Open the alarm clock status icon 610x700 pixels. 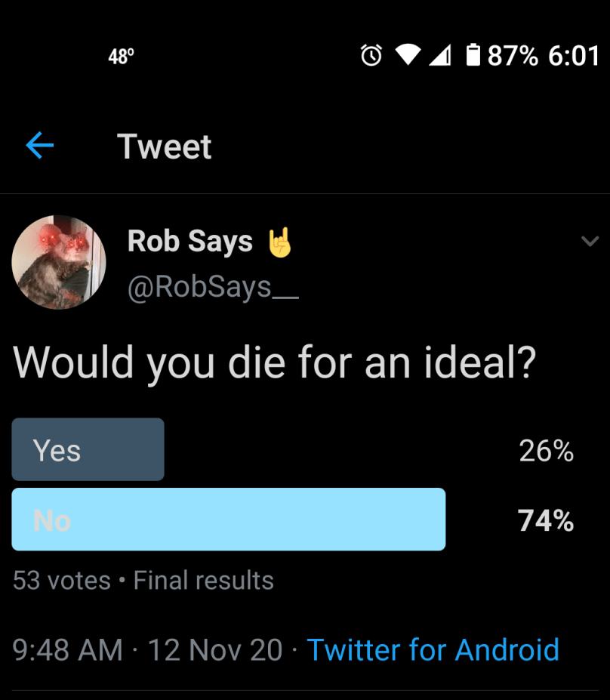coord(371,55)
